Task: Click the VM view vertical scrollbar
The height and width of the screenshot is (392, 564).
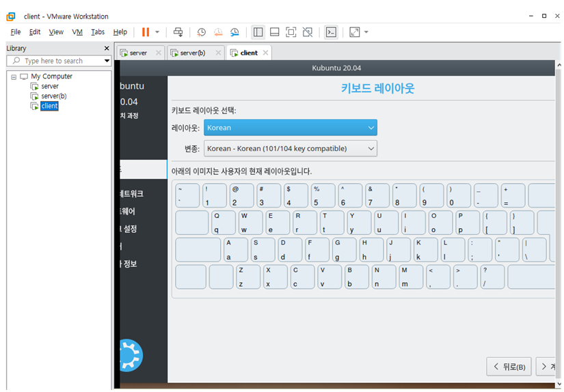Action: pos(559,223)
